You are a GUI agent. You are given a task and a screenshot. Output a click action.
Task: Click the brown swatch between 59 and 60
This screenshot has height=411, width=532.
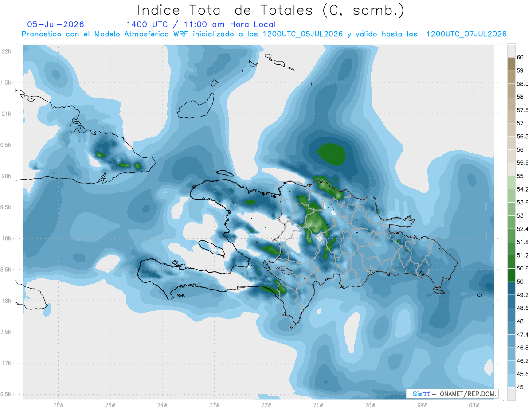511,64
